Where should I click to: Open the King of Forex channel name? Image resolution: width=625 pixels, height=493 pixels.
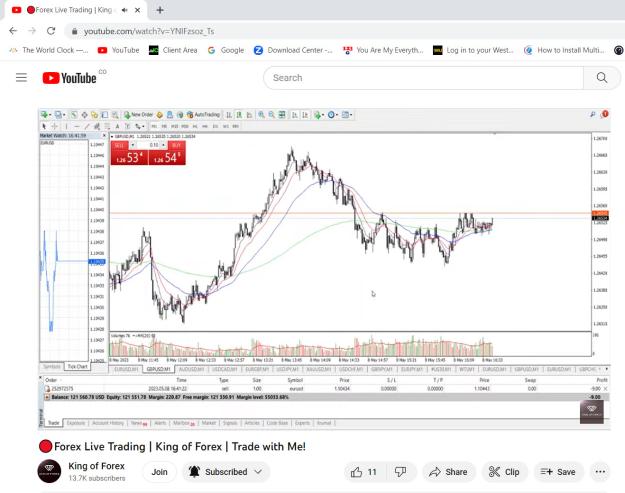click(x=96, y=466)
